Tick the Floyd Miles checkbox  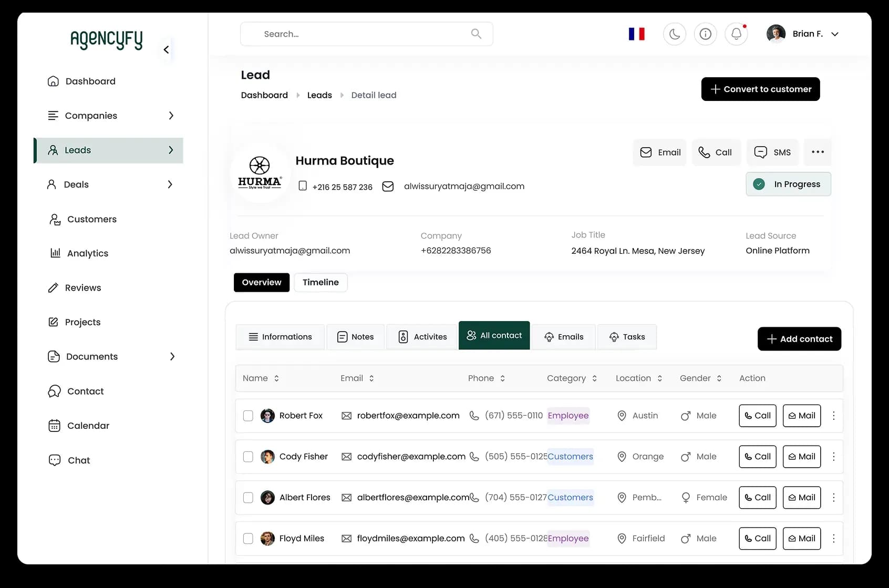pyautogui.click(x=248, y=539)
